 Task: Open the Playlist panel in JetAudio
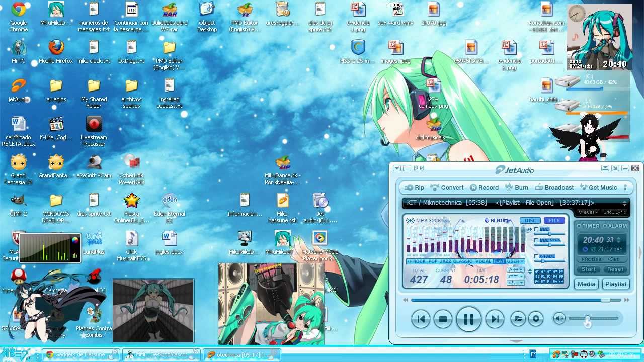[616, 284]
